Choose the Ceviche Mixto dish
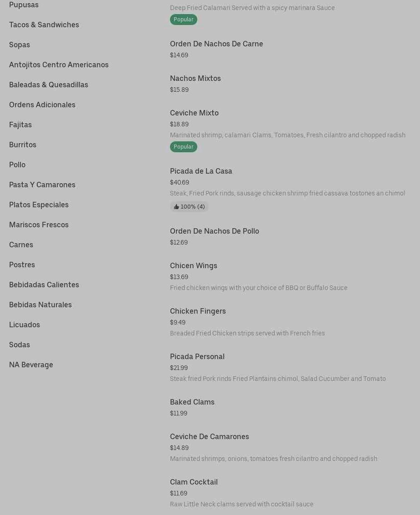Viewport: 420px width, 515px height. pos(194,113)
